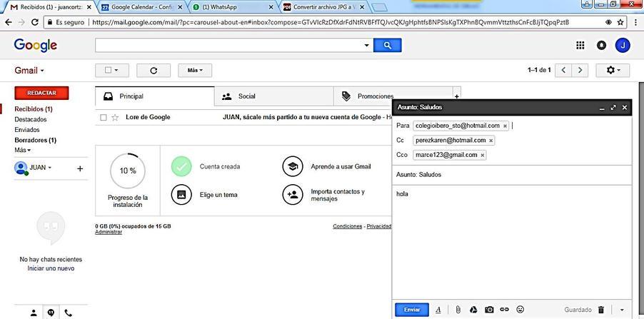Viewport: 644px width, 319px height.
Task: Open Hangouts contacts person icon
Action: (34, 313)
